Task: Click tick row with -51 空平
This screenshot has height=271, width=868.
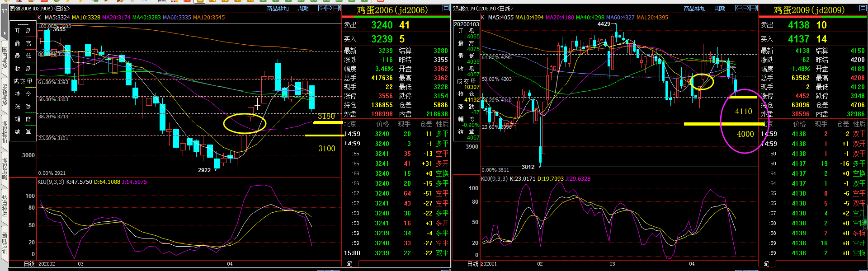Action: (x=396, y=194)
